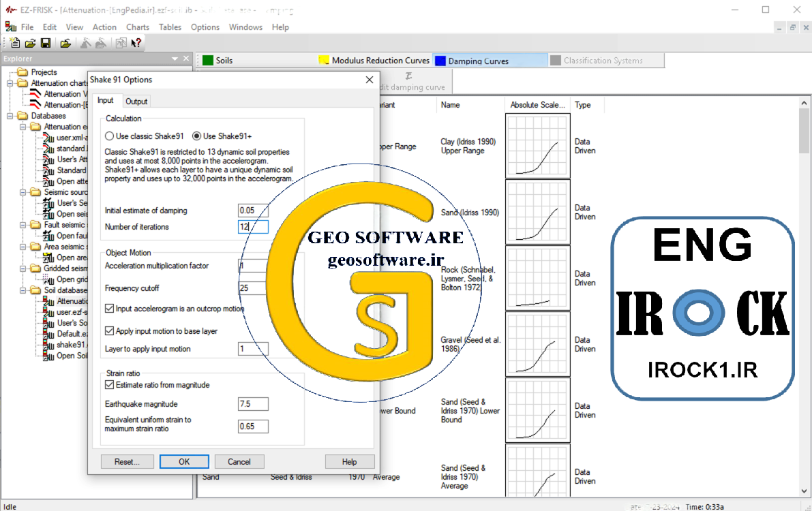
Task: Click the context help arrow-question icon
Action: pyautogui.click(x=136, y=43)
